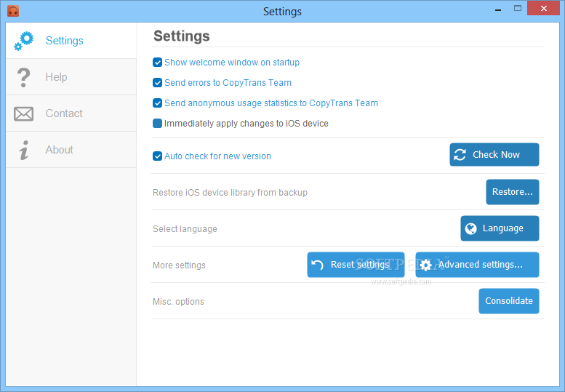Minimize the Settings window

tap(498, 9)
